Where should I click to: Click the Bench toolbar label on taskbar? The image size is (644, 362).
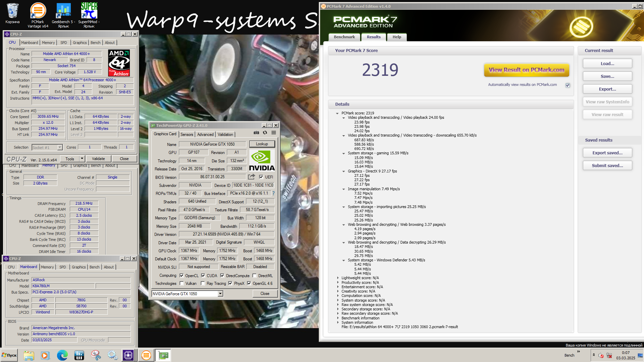click(x=569, y=355)
